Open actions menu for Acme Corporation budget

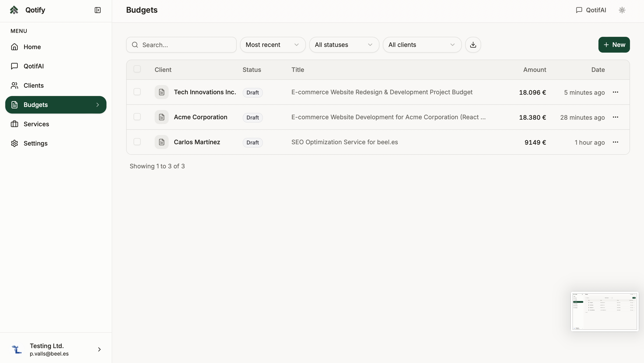coord(616,117)
